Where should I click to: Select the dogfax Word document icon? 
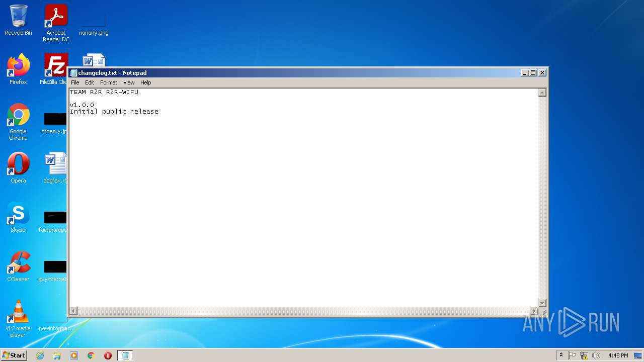tap(55, 168)
